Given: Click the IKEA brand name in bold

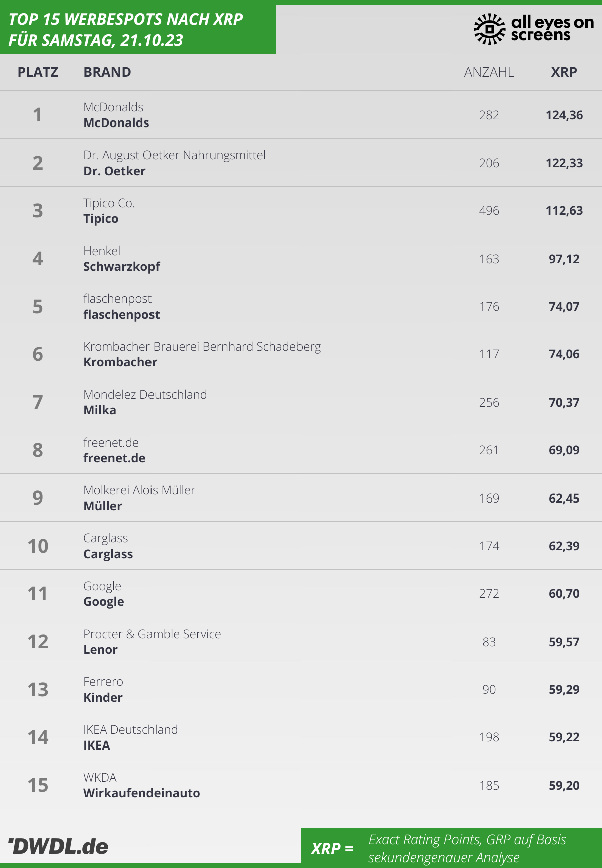Looking at the screenshot, I should (x=97, y=746).
